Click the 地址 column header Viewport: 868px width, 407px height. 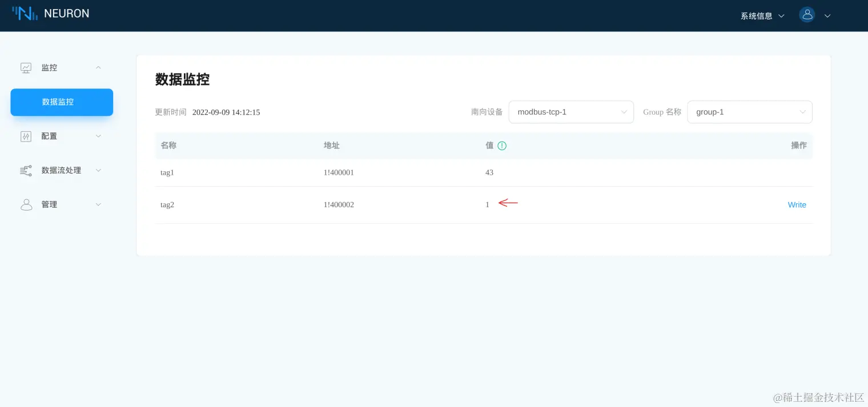point(332,146)
